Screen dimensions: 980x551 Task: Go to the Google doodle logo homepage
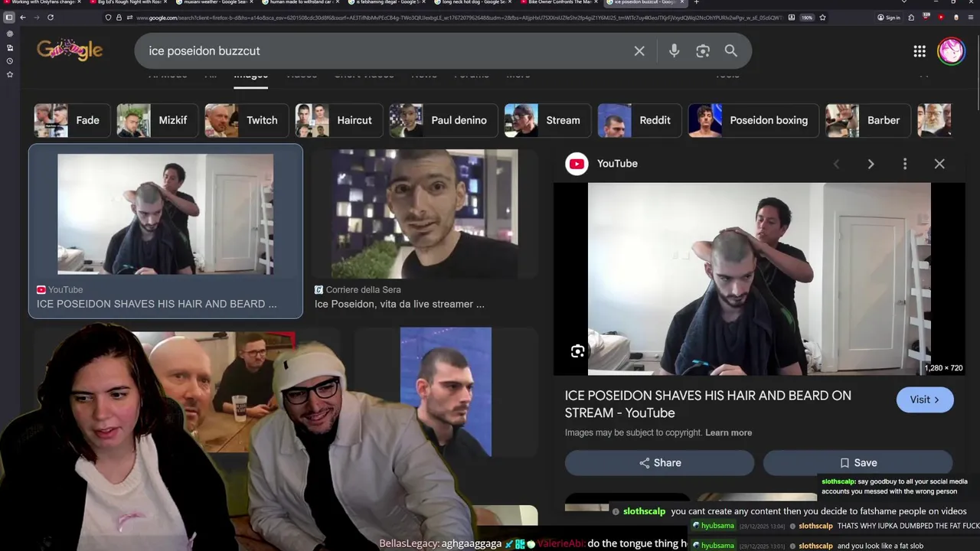[x=69, y=51]
